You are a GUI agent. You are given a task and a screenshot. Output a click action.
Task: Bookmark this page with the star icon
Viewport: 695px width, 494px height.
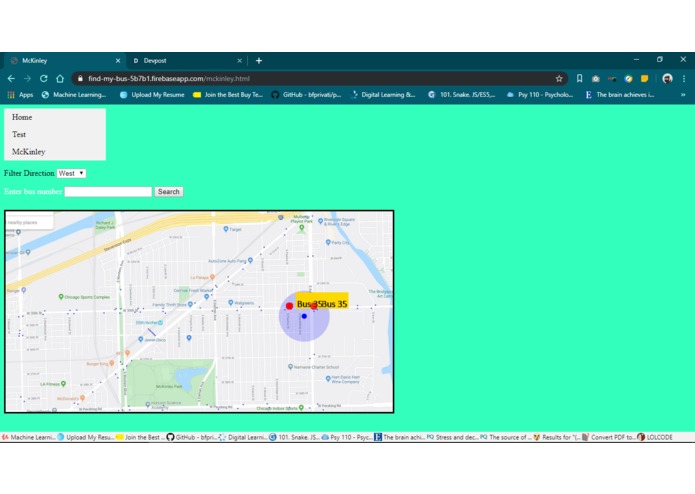(x=559, y=79)
